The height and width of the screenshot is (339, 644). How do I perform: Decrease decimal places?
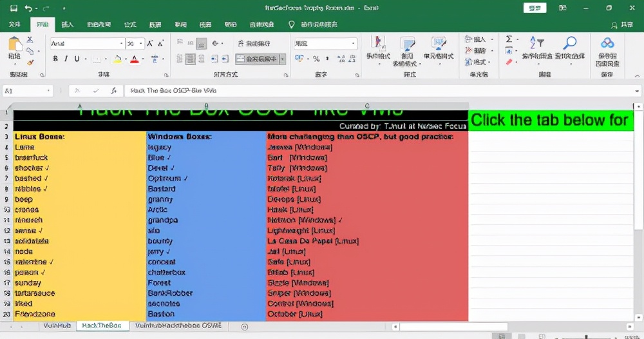[352, 59]
